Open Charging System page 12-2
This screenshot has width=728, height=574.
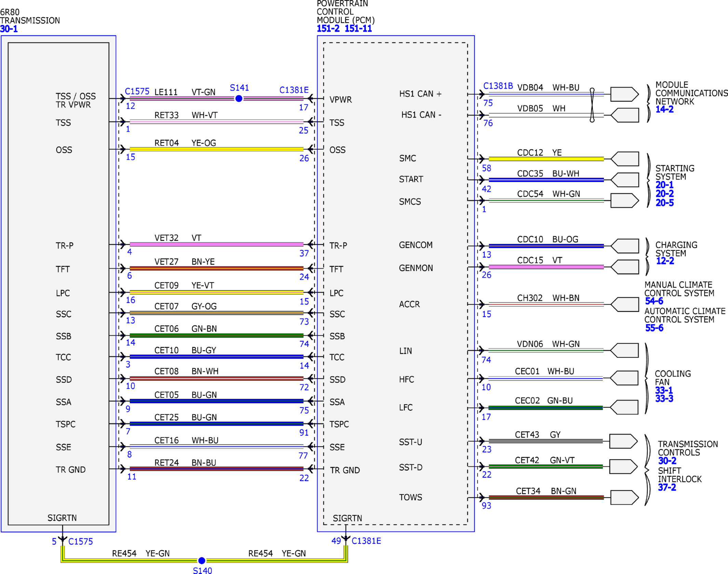pyautogui.click(x=665, y=261)
